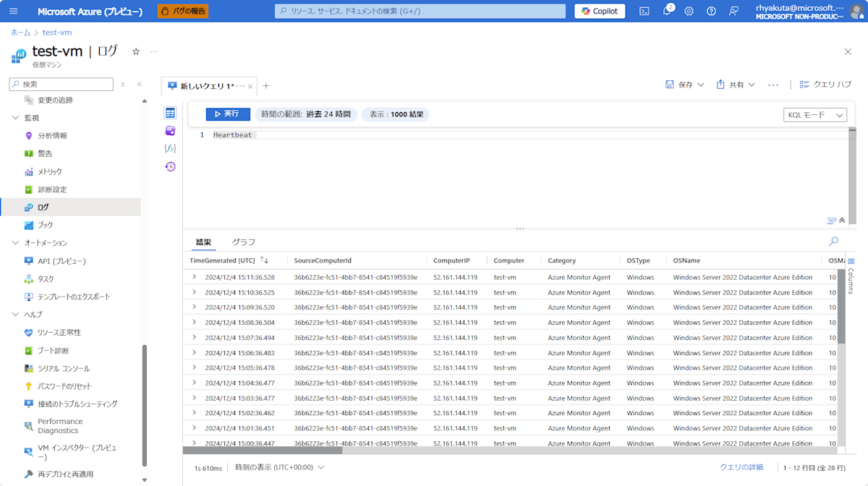
Task: Open the help question mark icon
Action: 711,11
